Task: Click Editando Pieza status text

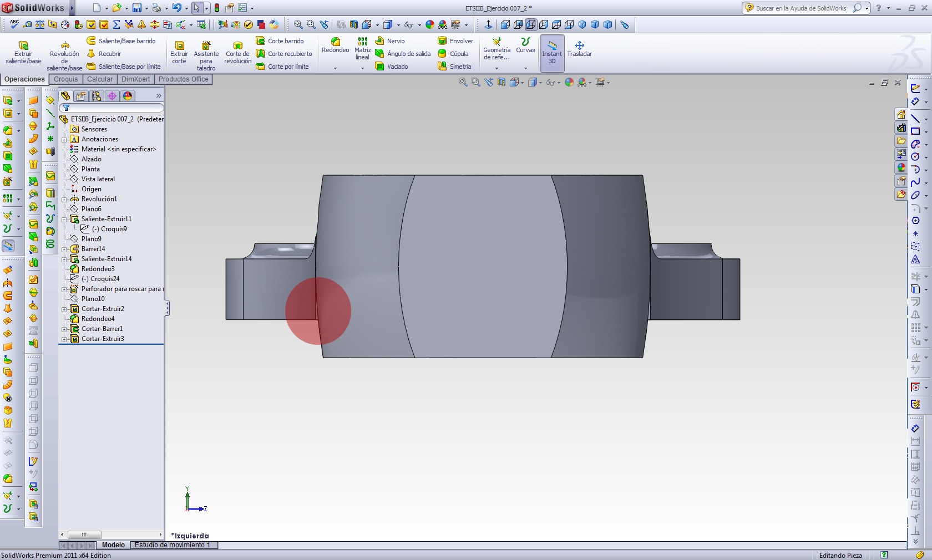Action: [840, 556]
